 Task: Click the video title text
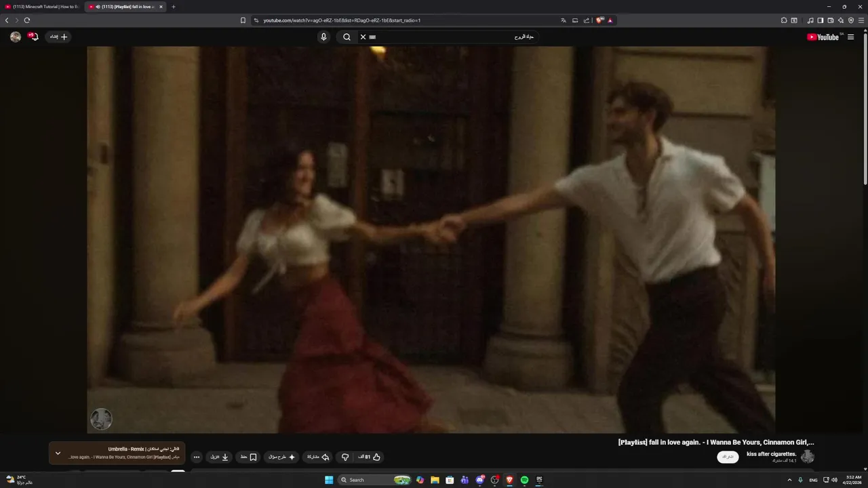(716, 442)
